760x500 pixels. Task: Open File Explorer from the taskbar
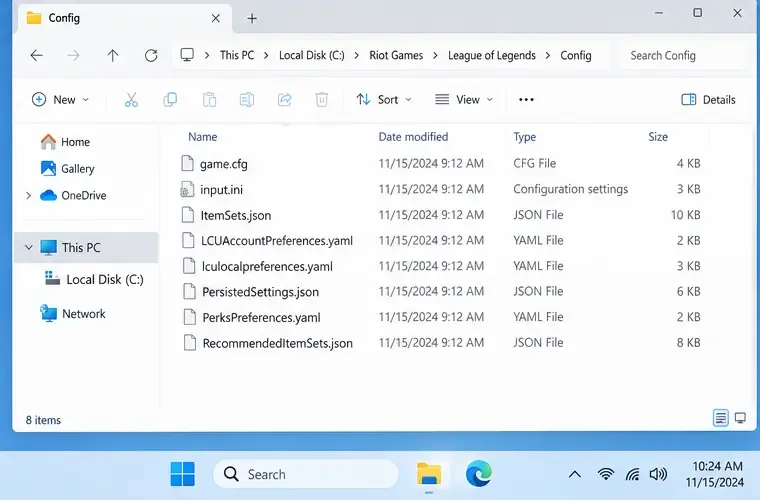click(x=429, y=474)
